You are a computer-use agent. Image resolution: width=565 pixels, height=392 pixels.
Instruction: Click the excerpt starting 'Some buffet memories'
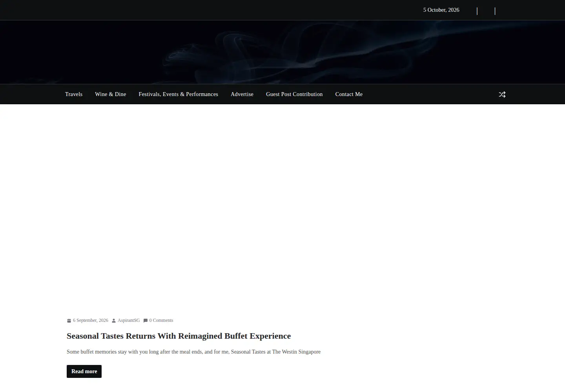pos(193,352)
